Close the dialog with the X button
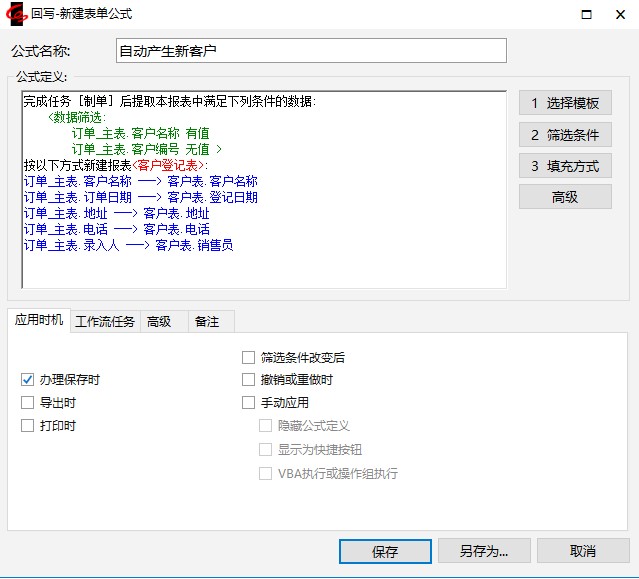Viewport: 639px width, 579px height. 615,14
